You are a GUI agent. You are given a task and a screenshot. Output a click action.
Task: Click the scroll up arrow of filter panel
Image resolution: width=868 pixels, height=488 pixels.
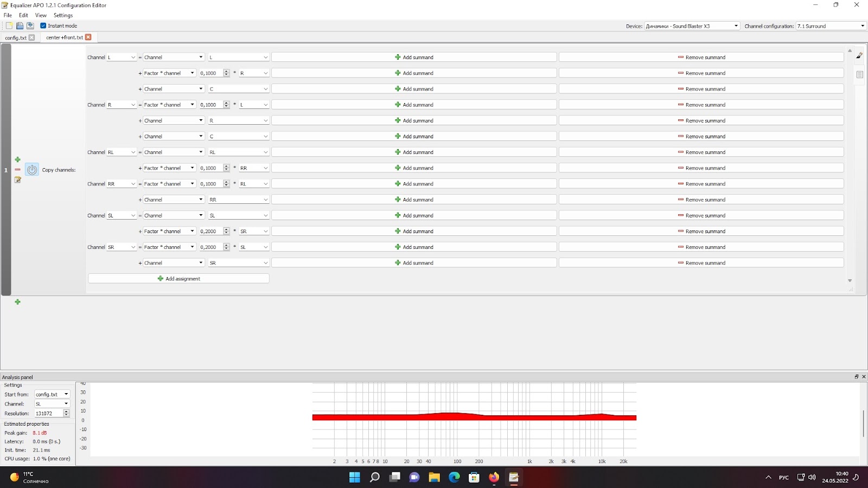click(850, 50)
